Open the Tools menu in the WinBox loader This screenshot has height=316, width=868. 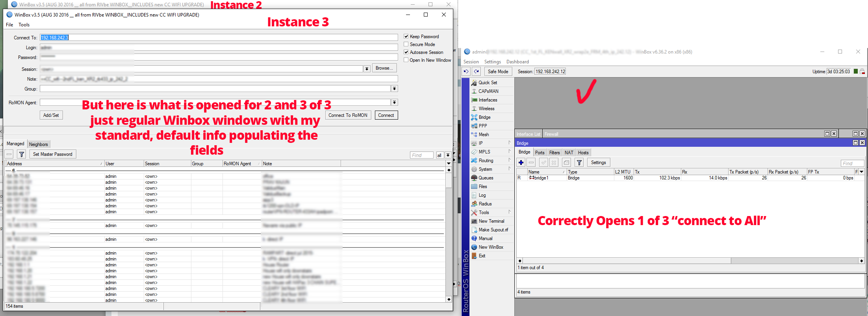[x=24, y=25]
